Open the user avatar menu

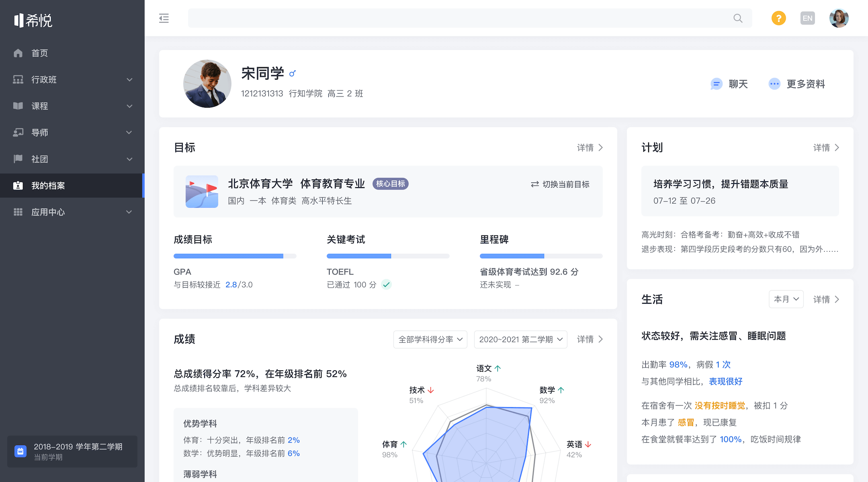839,18
